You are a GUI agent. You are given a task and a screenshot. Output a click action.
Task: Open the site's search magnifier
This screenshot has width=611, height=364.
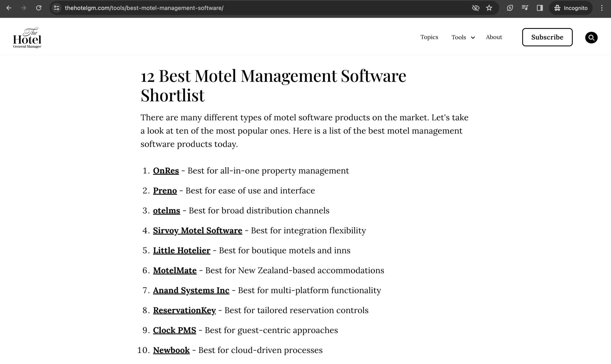click(x=591, y=37)
